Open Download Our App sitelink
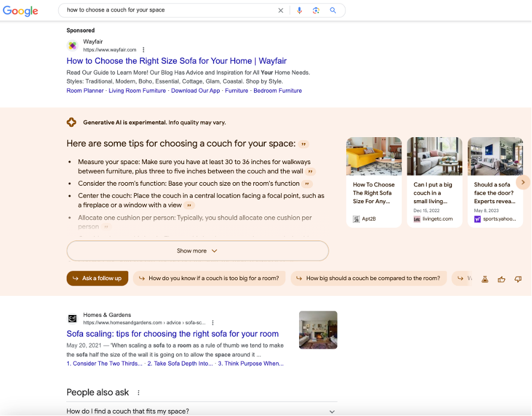Image resolution: width=532 pixels, height=416 pixels. click(196, 91)
